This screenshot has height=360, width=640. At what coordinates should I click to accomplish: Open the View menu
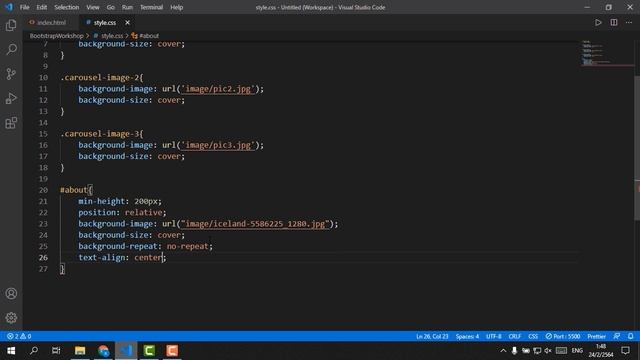[x=93, y=7]
